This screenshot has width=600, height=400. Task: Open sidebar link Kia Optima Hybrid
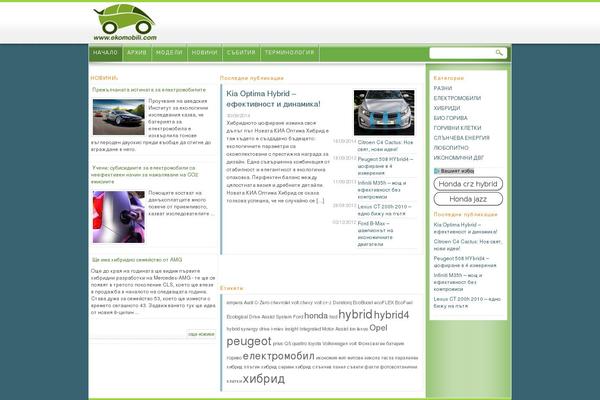pyautogui.click(x=465, y=228)
